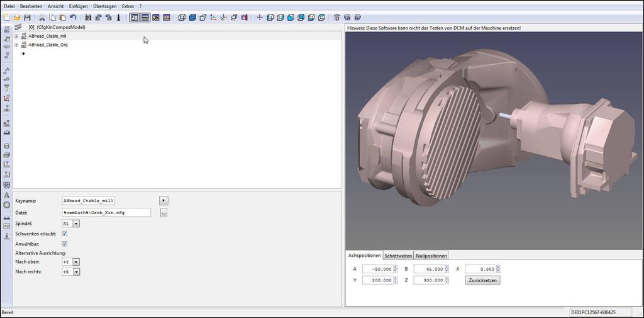Click the '...' browse button next to Datei
644x318 pixels.
point(164,213)
